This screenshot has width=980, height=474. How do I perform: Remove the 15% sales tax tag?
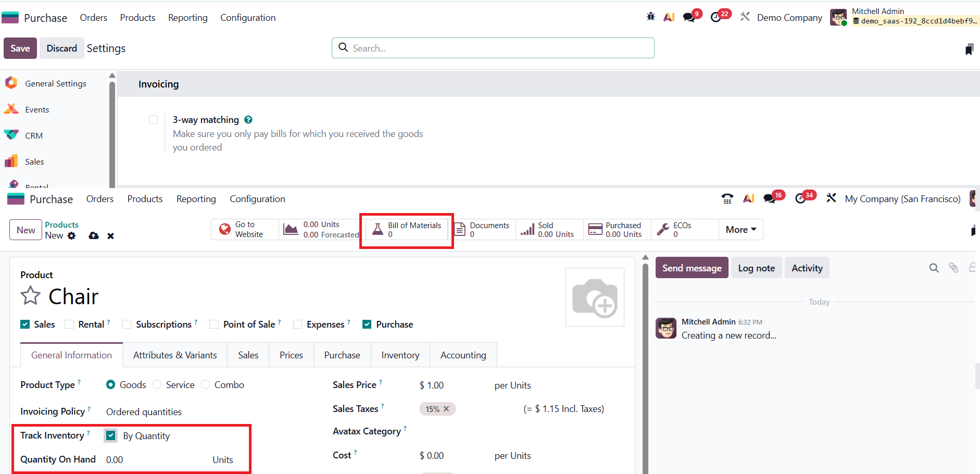click(446, 409)
